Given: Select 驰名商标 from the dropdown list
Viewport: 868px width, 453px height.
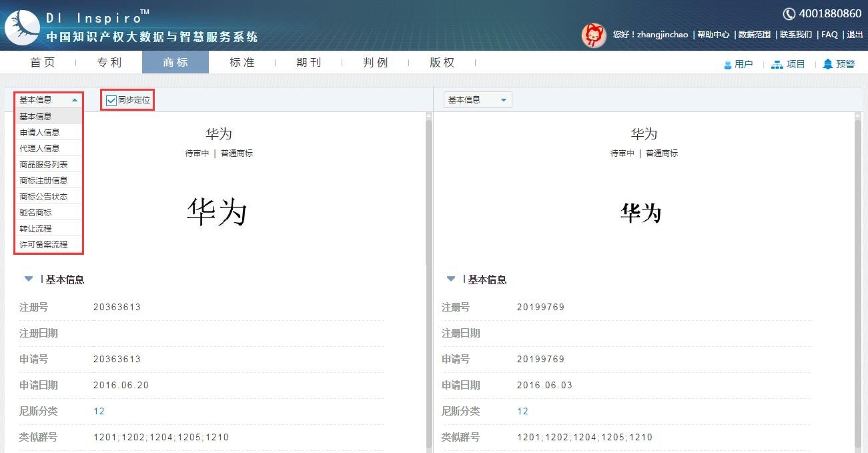Looking at the screenshot, I should [35, 212].
